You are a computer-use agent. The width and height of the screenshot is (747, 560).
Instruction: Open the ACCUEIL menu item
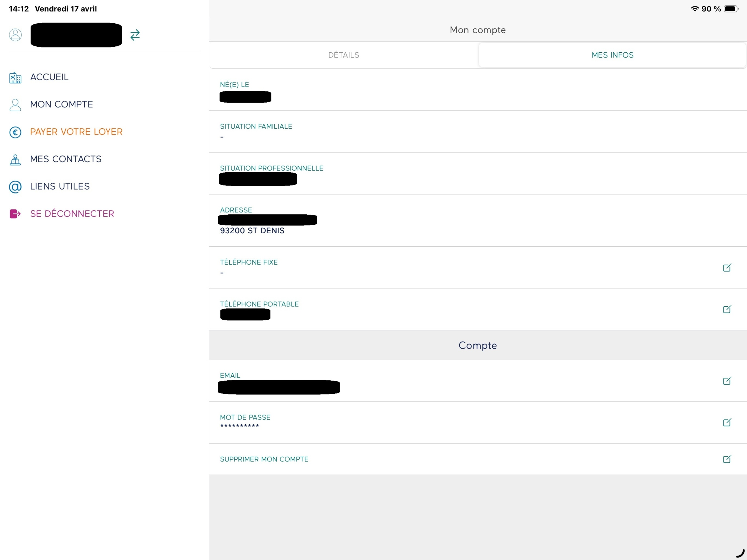tap(49, 77)
